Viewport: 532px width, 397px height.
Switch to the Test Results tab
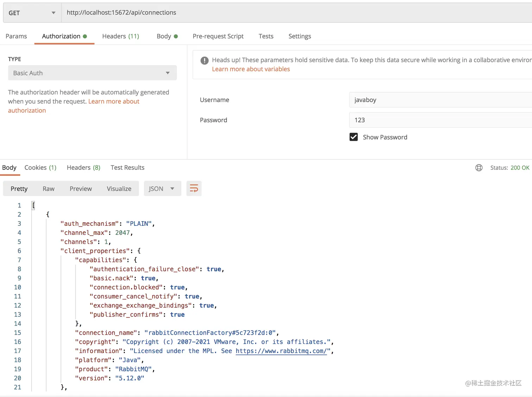click(x=127, y=167)
